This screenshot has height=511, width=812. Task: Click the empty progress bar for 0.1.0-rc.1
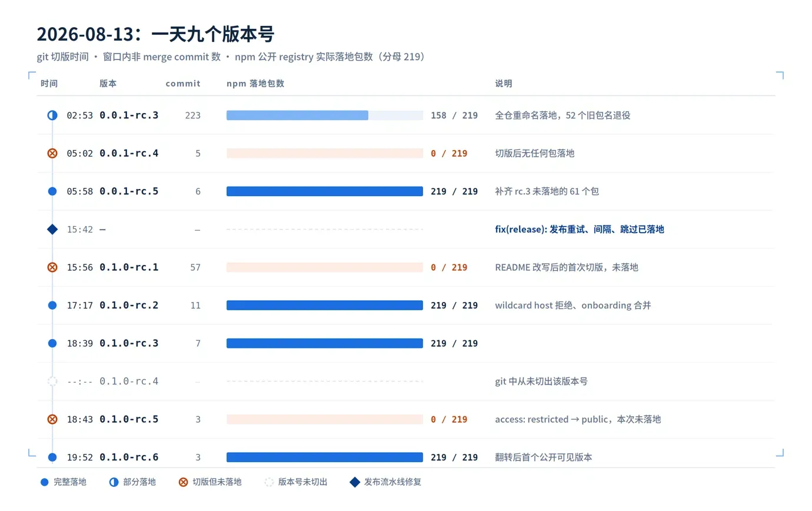click(x=325, y=267)
